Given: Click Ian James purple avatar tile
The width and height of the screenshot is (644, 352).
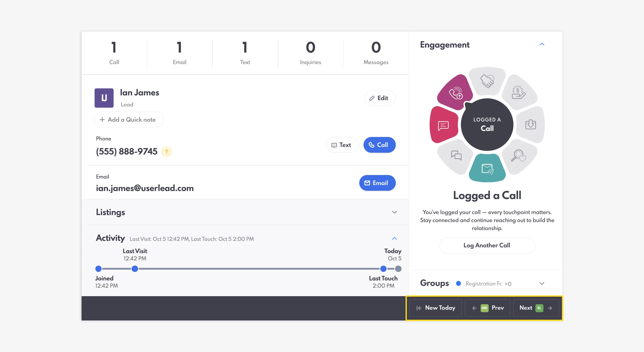Looking at the screenshot, I should [104, 98].
